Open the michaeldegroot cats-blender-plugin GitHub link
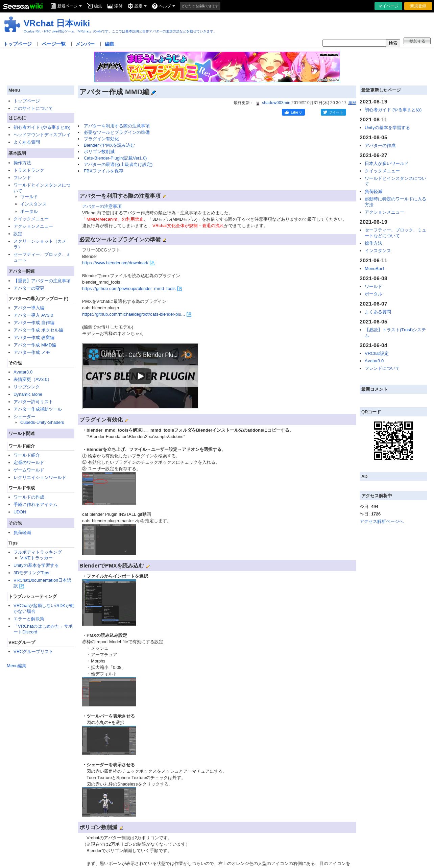The width and height of the screenshot is (434, 868). click(134, 314)
